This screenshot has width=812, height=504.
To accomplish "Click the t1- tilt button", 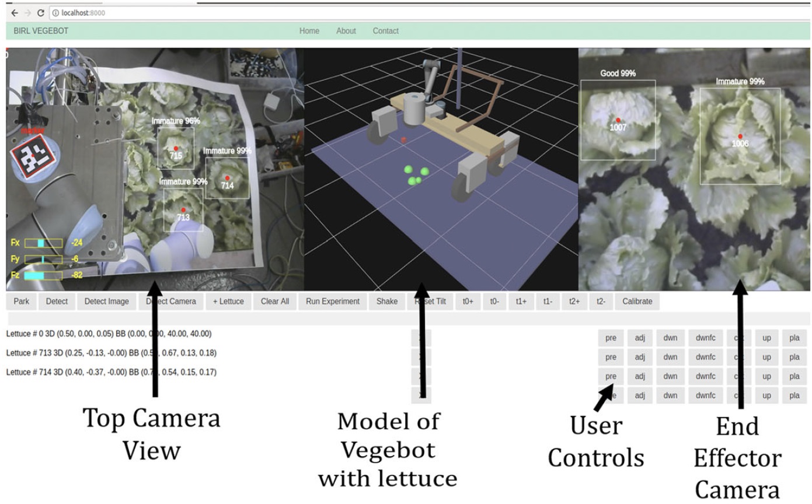I will (x=548, y=302).
